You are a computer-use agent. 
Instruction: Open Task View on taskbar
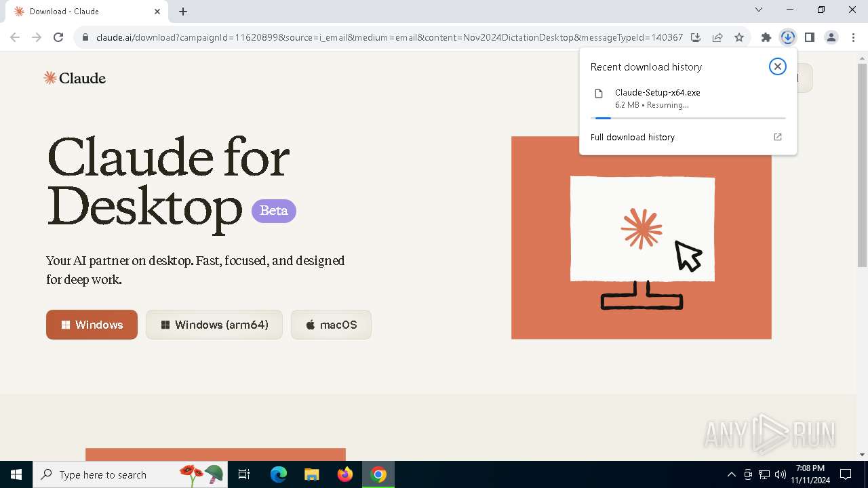(x=244, y=474)
